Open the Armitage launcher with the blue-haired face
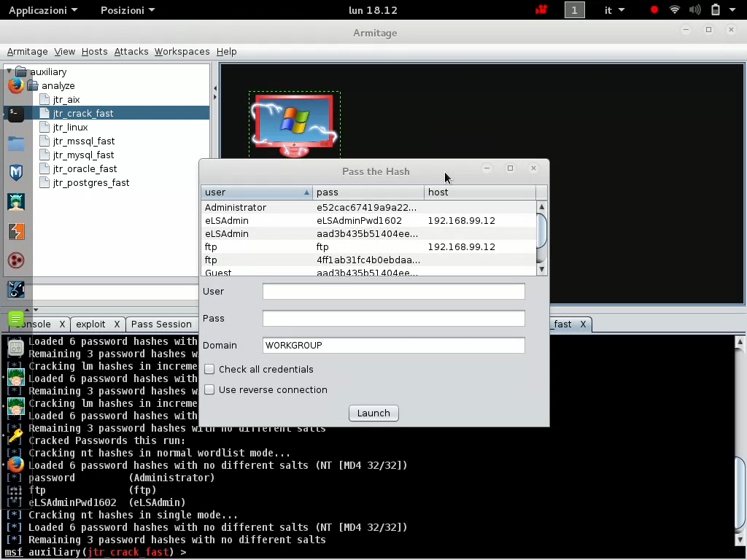Viewport: 747px width, 560px height. pyautogui.click(x=16, y=202)
